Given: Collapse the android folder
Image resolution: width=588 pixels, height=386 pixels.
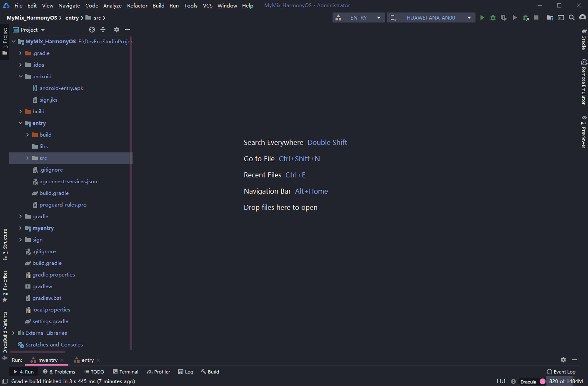Looking at the screenshot, I should click(20, 76).
